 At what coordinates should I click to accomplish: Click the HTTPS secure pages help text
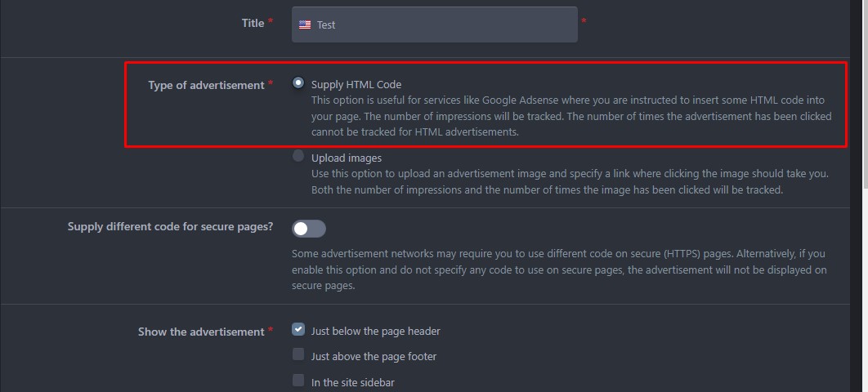click(x=559, y=269)
